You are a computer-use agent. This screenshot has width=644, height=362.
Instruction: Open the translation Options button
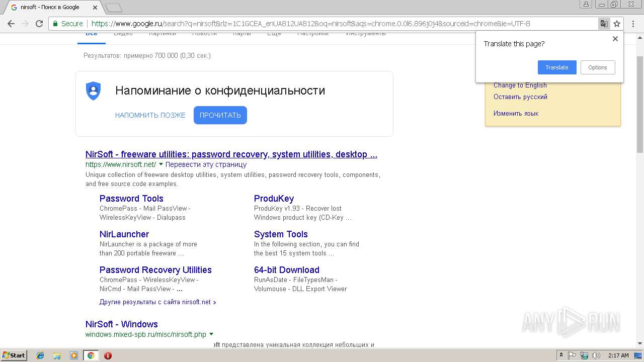click(598, 67)
